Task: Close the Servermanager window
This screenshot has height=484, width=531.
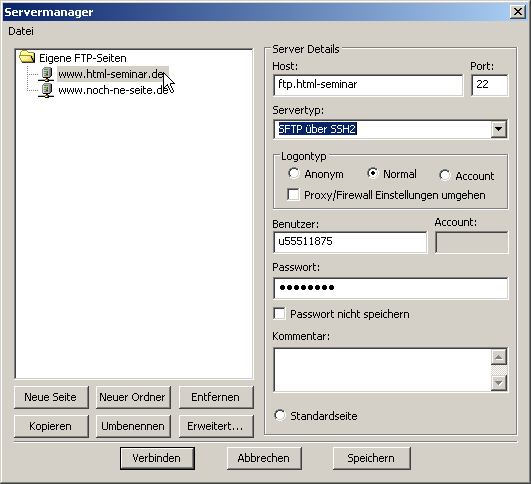Action: [x=518, y=12]
